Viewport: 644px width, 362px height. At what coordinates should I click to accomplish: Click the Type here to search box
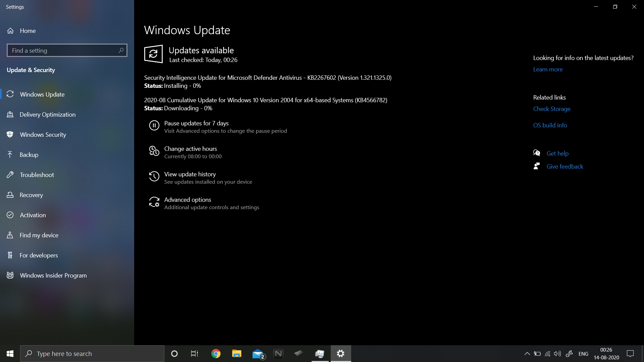coord(92,354)
